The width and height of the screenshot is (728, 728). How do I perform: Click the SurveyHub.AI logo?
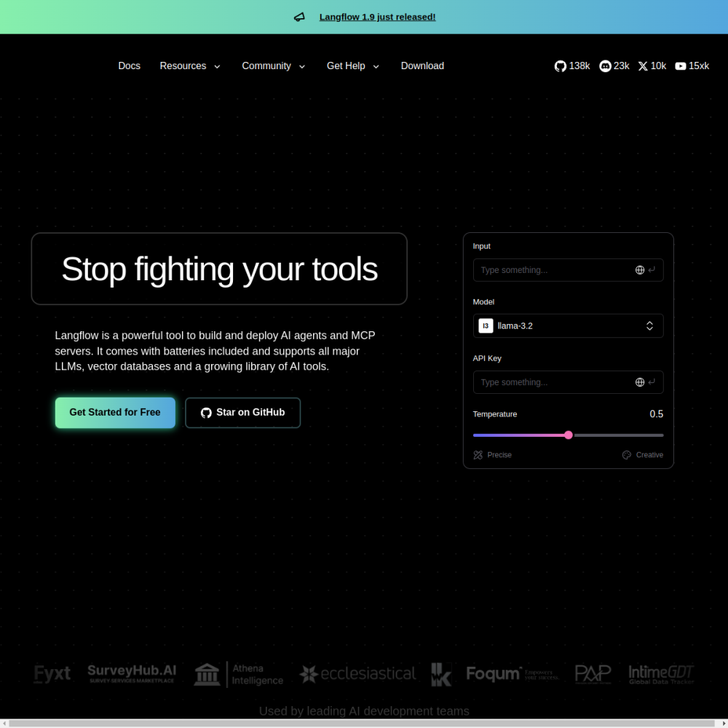point(132,673)
